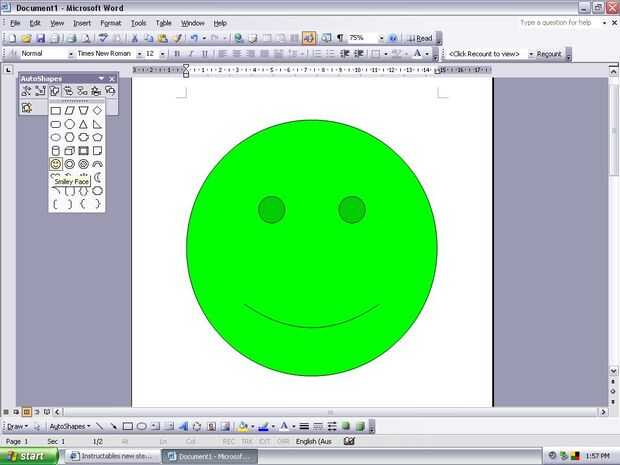Click the Windows Start button
620x465 pixels.
(28, 456)
